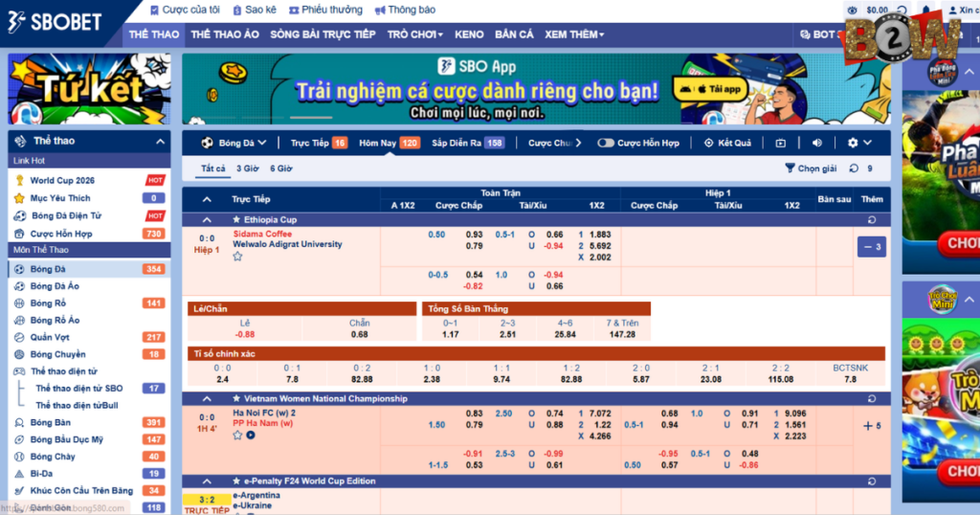Show Sắp Diễn Ra matches

point(467,144)
